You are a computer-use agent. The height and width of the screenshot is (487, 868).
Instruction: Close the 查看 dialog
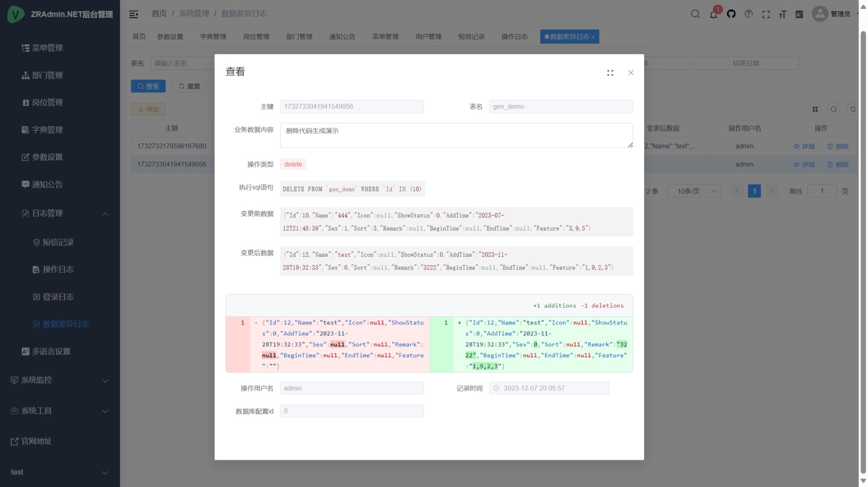[631, 73]
